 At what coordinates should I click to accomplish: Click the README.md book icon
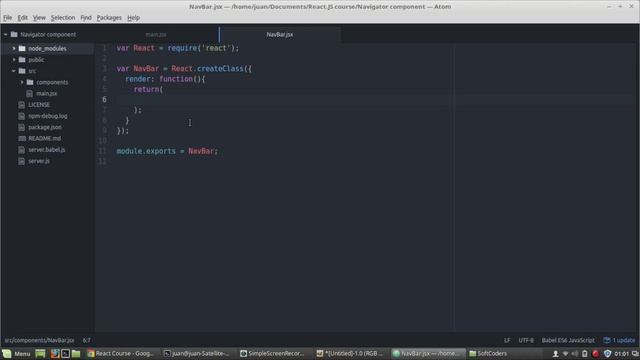tap(22, 138)
